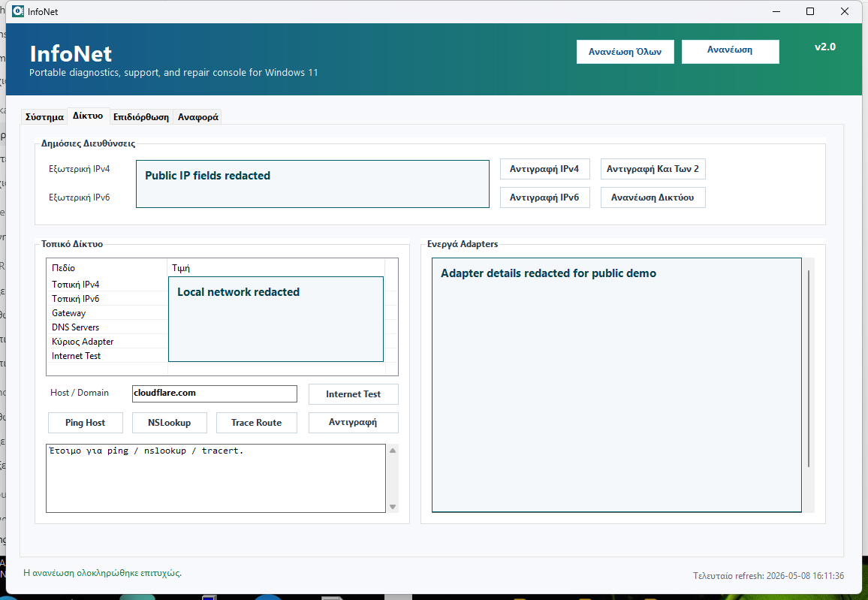Screen dimensions: 868x600
Task: Click the Ενεργά Adapters panel scrollbar
Action: (809, 368)
